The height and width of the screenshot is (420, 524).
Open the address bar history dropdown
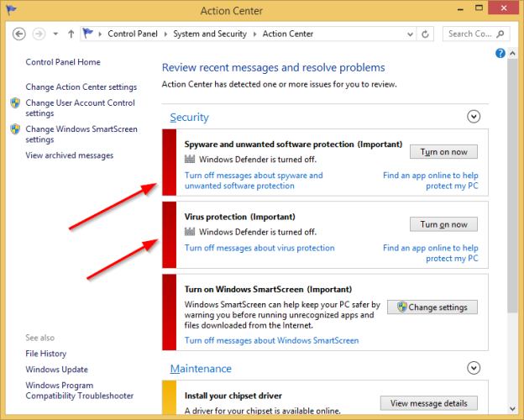click(410, 34)
